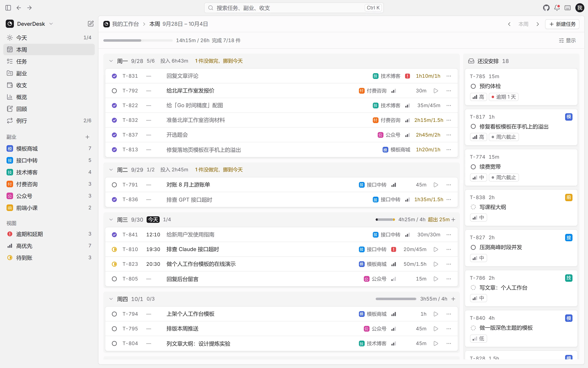Screen dimensions: 588x368
Task: Open the DeverDesk workspace dropdown
Action: click(x=29, y=24)
